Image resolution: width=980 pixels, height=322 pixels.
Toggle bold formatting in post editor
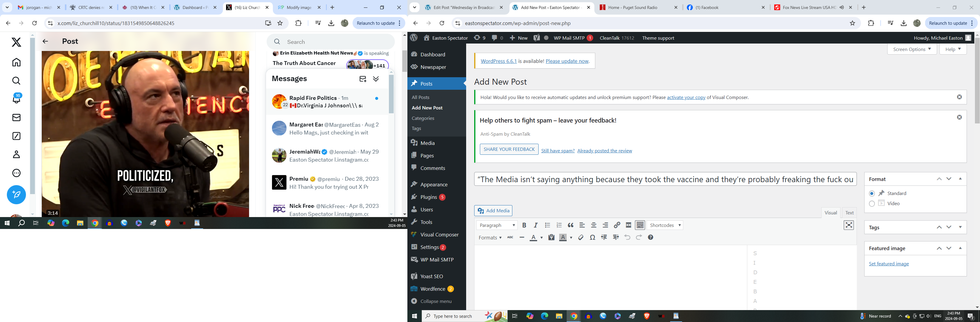pyautogui.click(x=524, y=225)
